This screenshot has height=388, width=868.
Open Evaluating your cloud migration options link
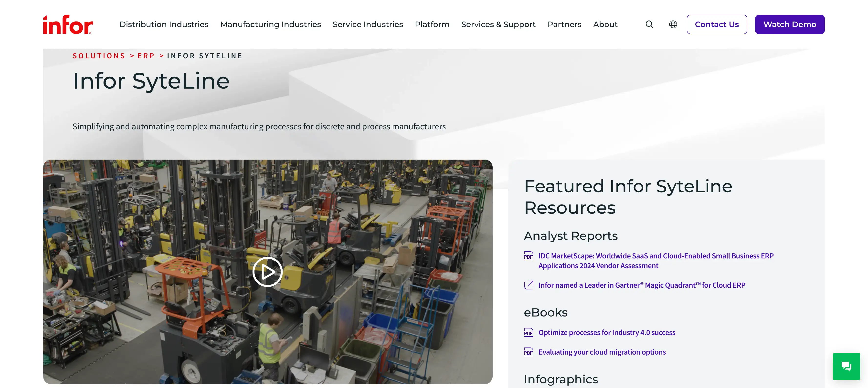(x=602, y=352)
